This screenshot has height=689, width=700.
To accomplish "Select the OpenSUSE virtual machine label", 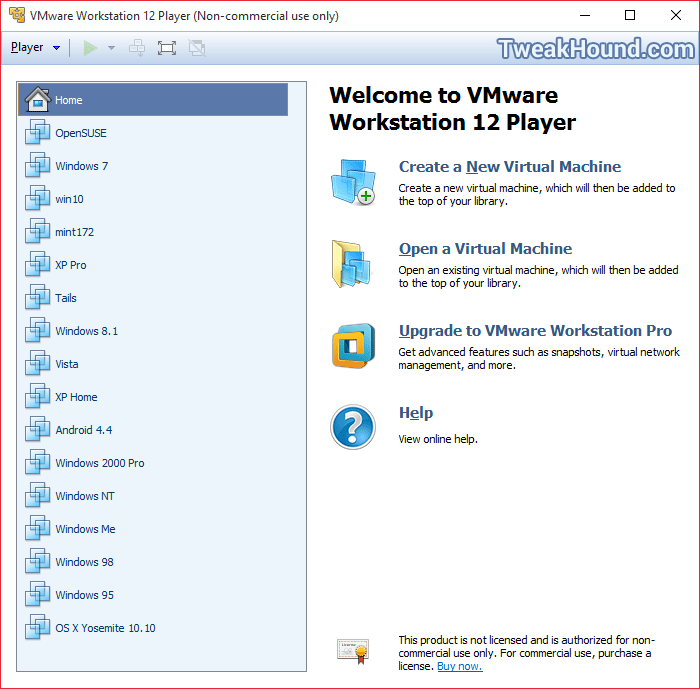I will pyautogui.click(x=81, y=133).
